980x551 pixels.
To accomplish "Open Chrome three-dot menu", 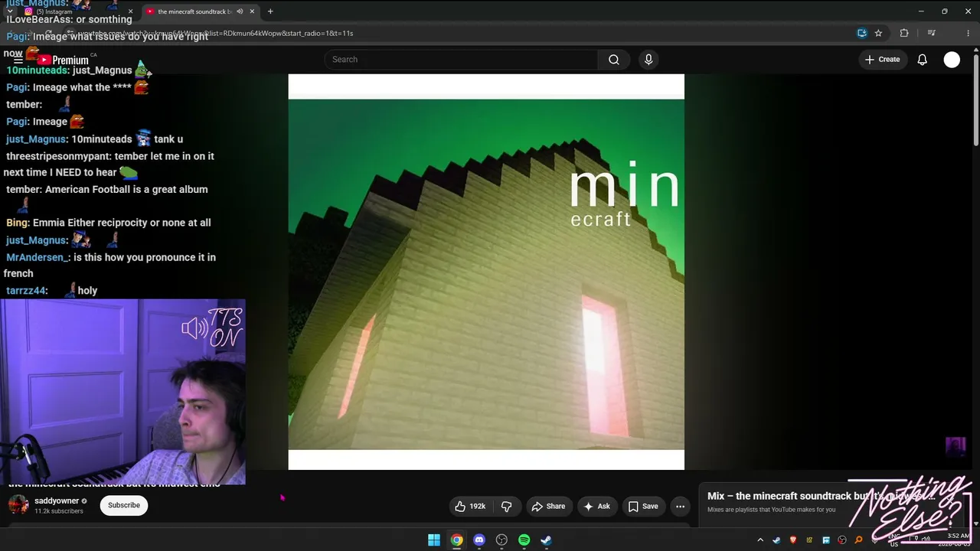I will click(x=969, y=33).
